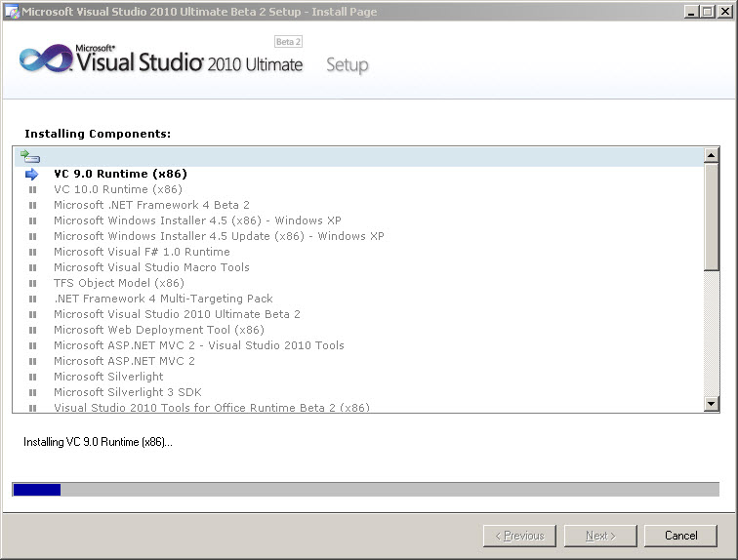Image resolution: width=738 pixels, height=560 pixels.
Task: Click the Installing Components heading
Action: point(98,134)
